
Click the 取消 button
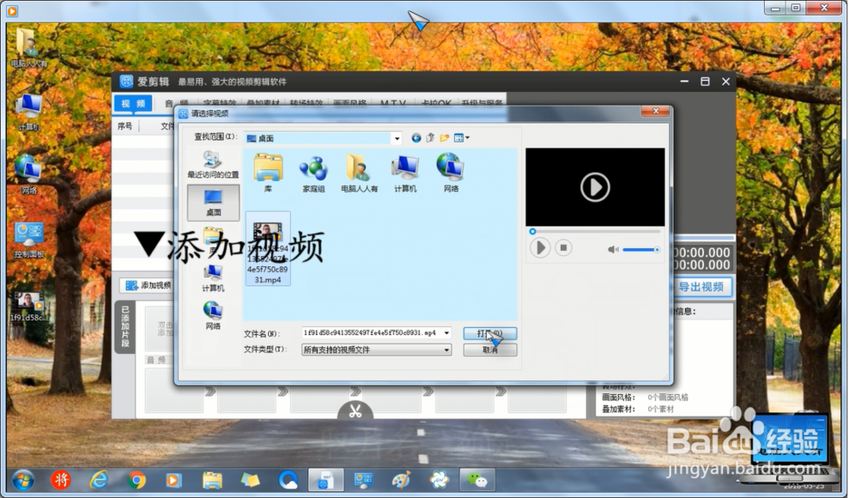(x=490, y=351)
